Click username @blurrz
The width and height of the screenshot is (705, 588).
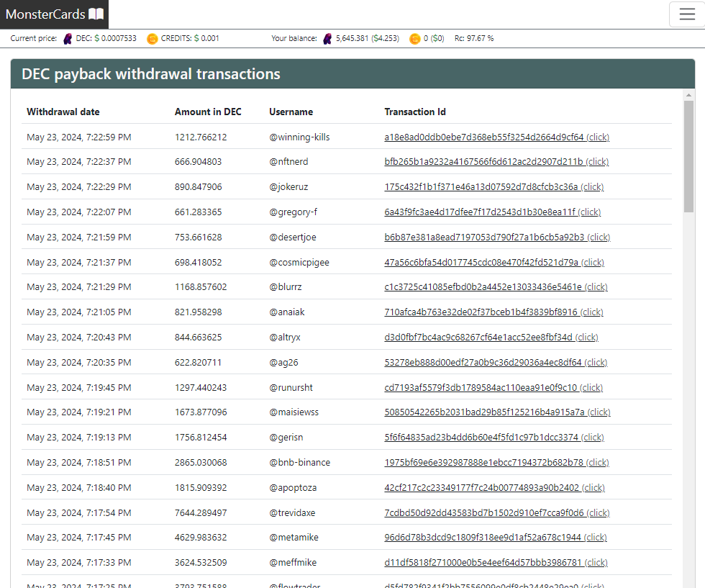286,287
